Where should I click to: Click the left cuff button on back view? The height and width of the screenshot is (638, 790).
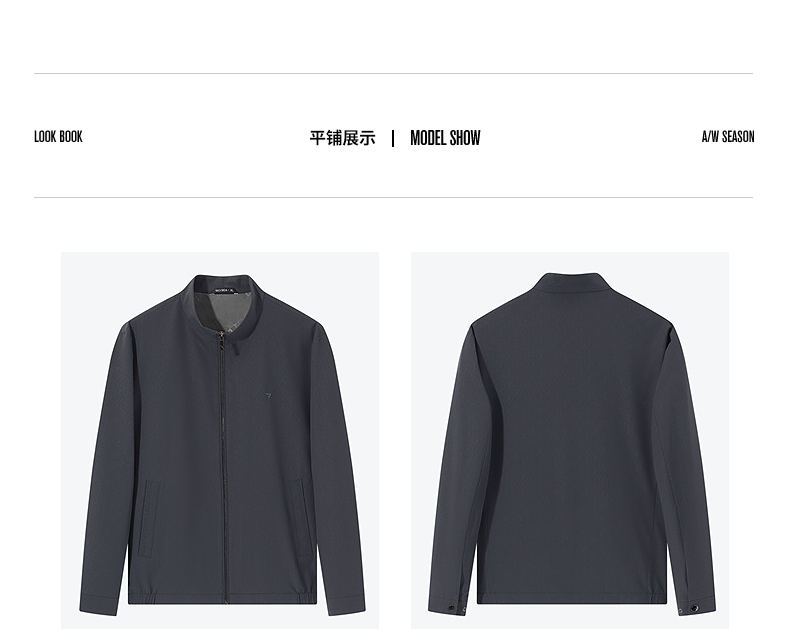tap(451, 608)
